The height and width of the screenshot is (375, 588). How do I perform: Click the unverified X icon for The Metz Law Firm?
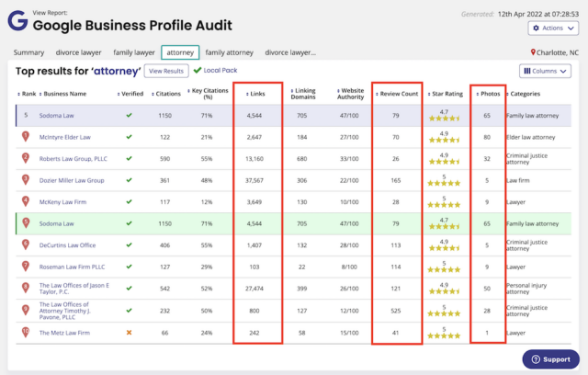[129, 332]
